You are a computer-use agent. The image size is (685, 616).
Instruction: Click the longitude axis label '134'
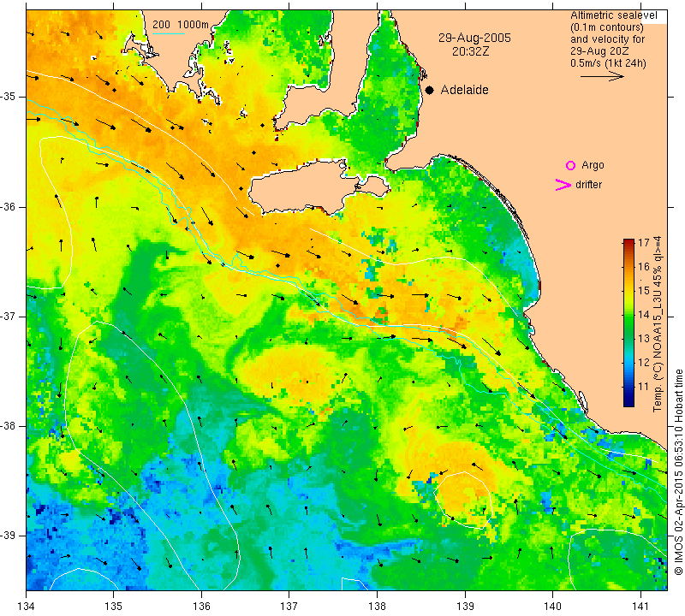coord(27,606)
